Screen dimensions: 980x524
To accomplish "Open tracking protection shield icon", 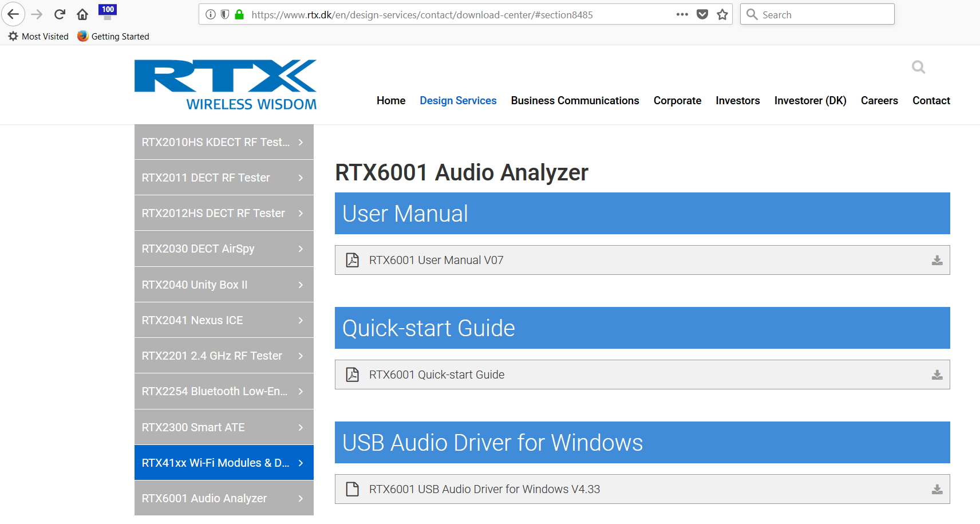I will 225,14.
